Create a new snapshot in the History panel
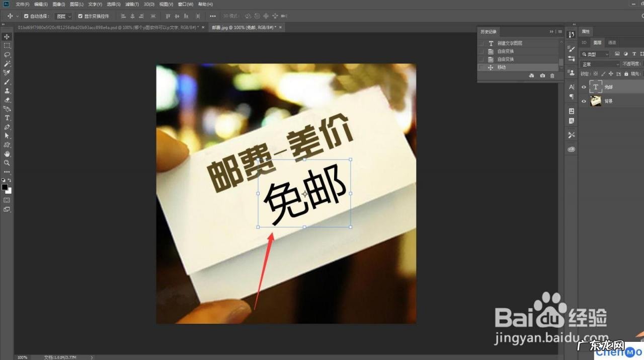This screenshot has width=644, height=360. (x=542, y=76)
